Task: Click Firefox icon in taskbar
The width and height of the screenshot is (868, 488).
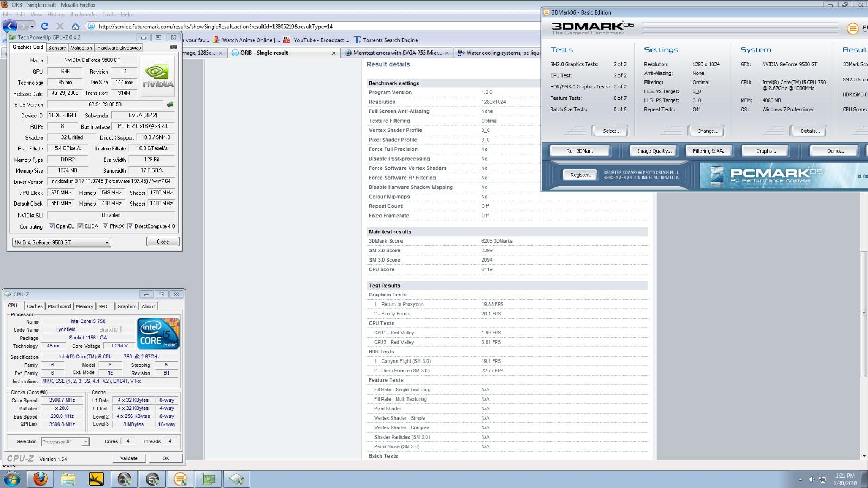Action: [x=40, y=479]
